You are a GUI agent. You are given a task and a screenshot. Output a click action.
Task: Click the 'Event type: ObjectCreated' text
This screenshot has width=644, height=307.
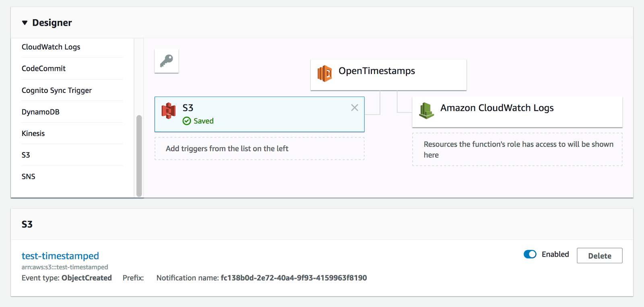[67, 278]
